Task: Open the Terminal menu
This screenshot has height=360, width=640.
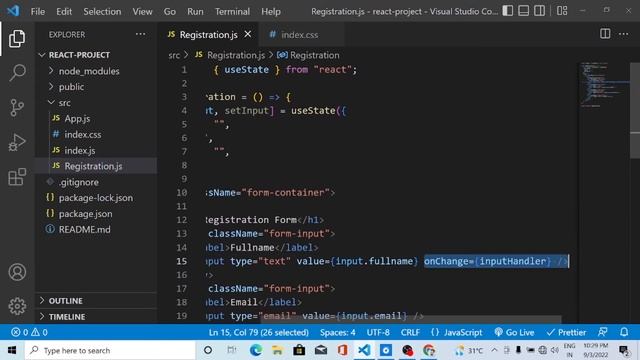Action: tap(232, 11)
